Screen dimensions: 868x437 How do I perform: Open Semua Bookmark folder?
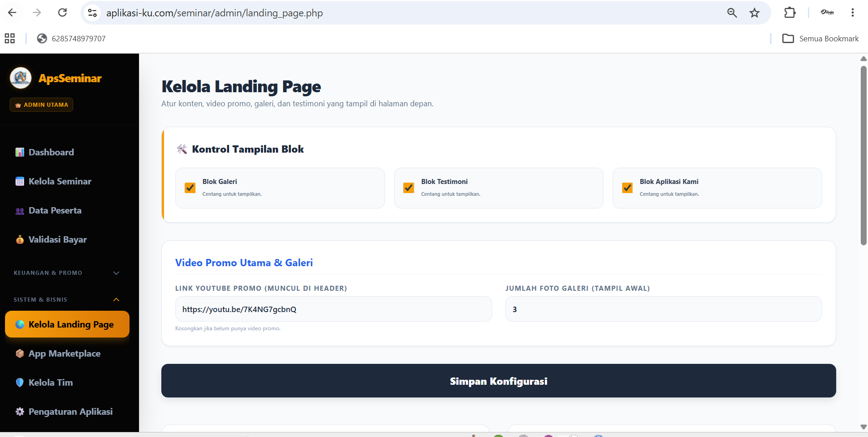(820, 39)
